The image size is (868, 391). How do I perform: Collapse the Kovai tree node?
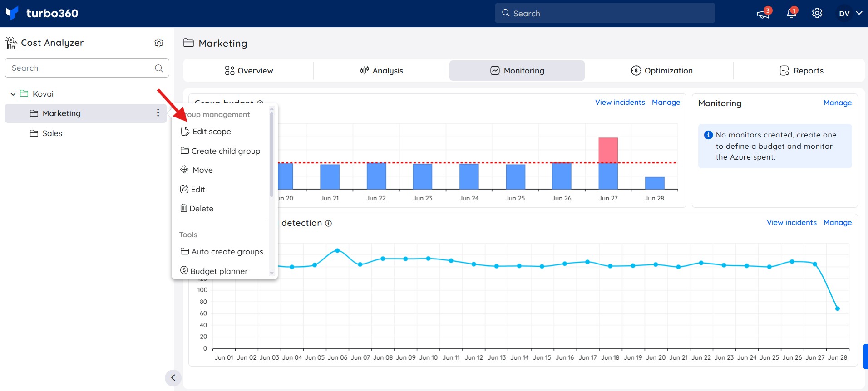coord(13,94)
